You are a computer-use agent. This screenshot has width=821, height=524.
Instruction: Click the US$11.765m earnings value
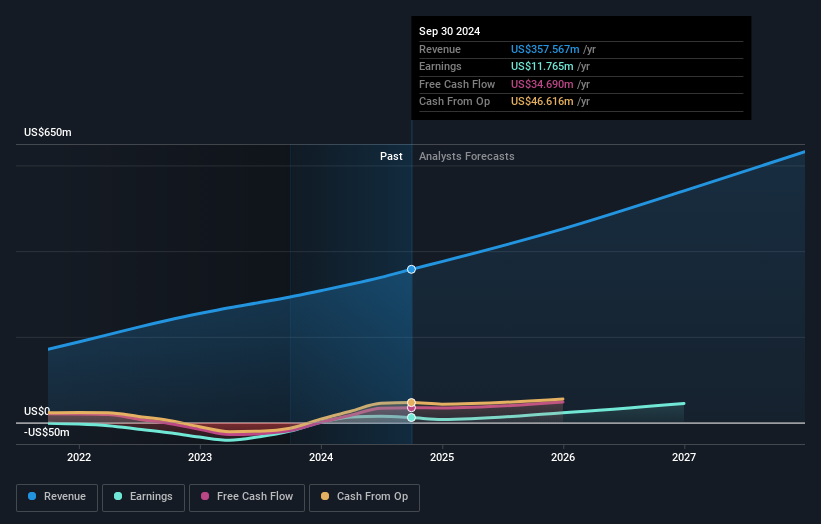[542, 66]
